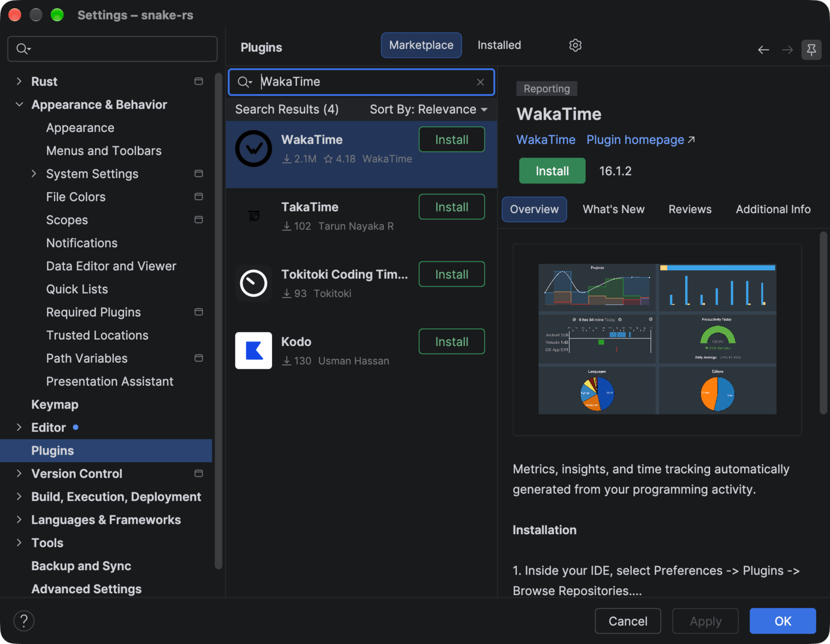Viewport: 830px width, 644px height.
Task: Open the plugins gear settings menu
Action: click(575, 45)
